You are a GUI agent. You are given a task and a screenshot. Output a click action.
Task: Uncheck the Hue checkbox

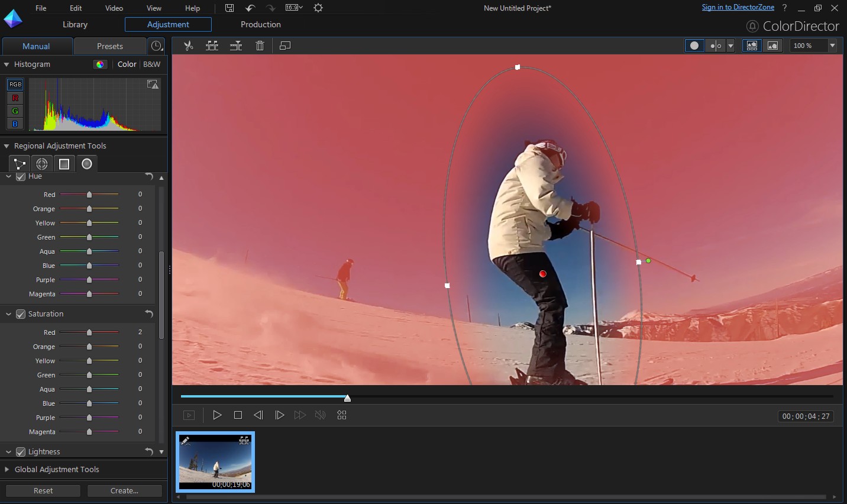tap(21, 176)
